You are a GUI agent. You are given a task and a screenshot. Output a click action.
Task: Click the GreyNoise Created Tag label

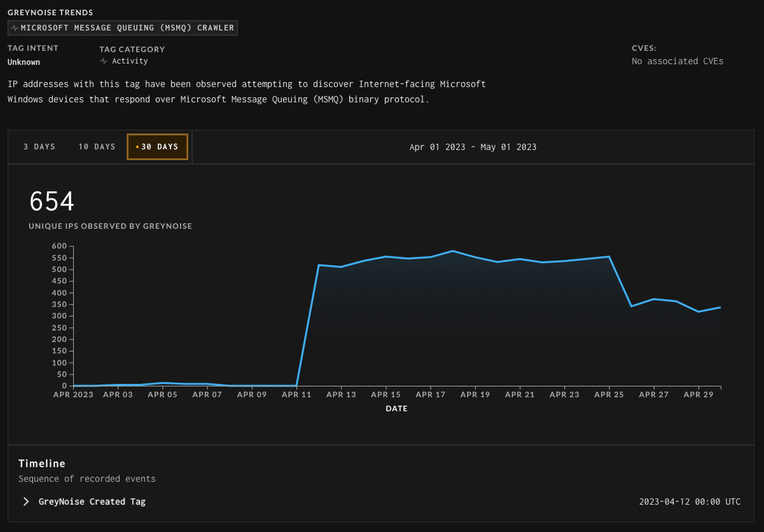click(x=92, y=501)
